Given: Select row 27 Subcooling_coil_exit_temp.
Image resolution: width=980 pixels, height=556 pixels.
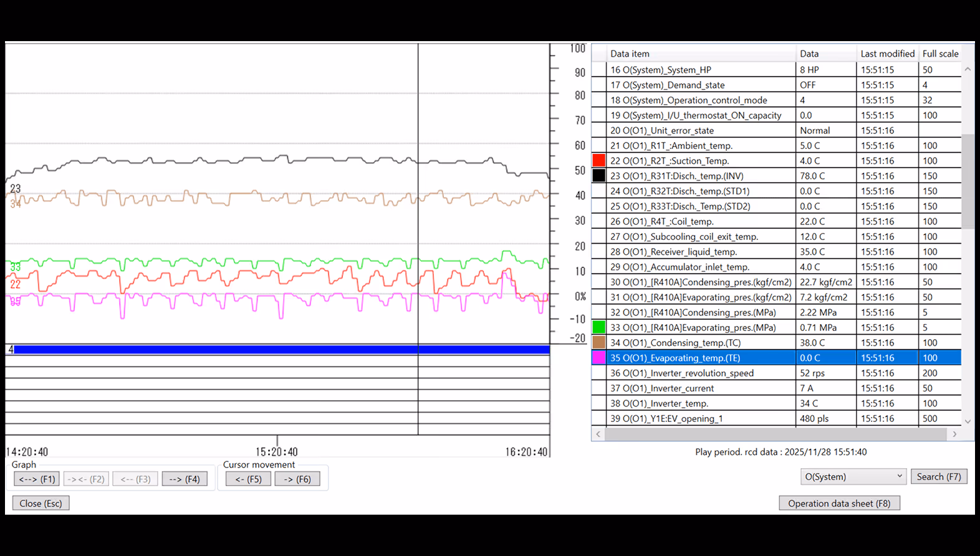Looking at the screenshot, I should (x=776, y=236).
